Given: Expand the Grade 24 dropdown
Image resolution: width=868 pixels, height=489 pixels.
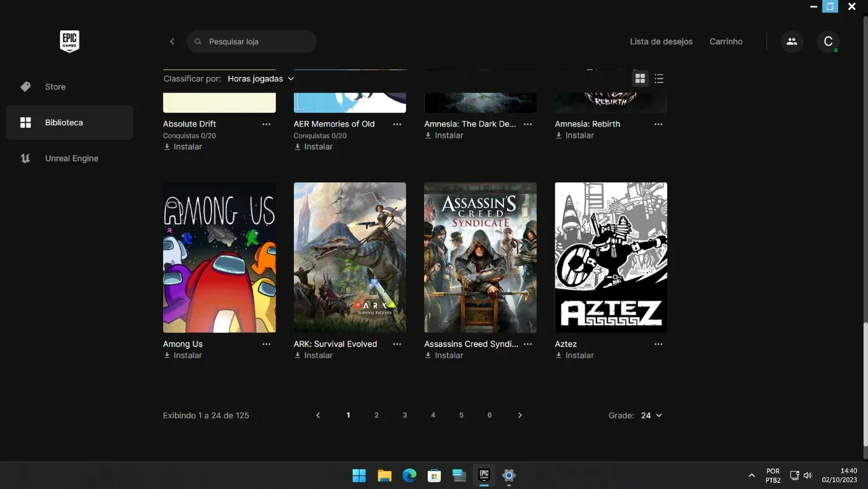Looking at the screenshot, I should pos(652,415).
